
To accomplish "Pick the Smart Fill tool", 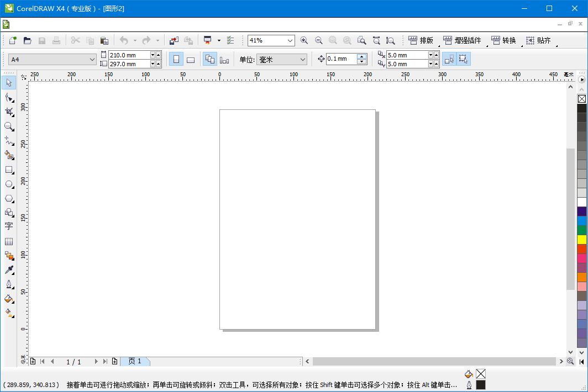I will [9, 155].
